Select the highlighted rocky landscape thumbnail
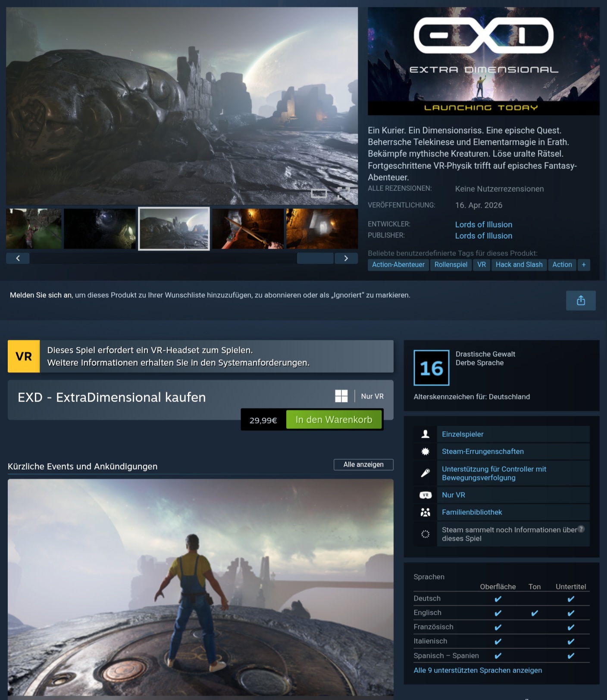The height and width of the screenshot is (700, 607). coord(174,229)
